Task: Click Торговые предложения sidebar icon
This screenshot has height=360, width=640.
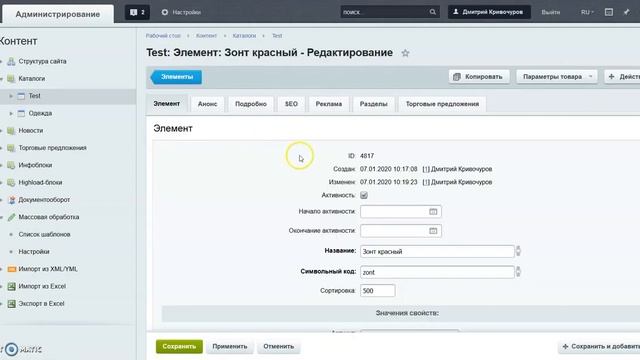Action: coord(11,148)
